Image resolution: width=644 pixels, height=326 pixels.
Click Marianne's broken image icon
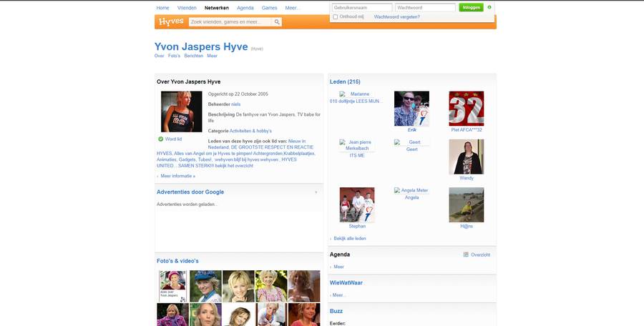tap(343, 94)
